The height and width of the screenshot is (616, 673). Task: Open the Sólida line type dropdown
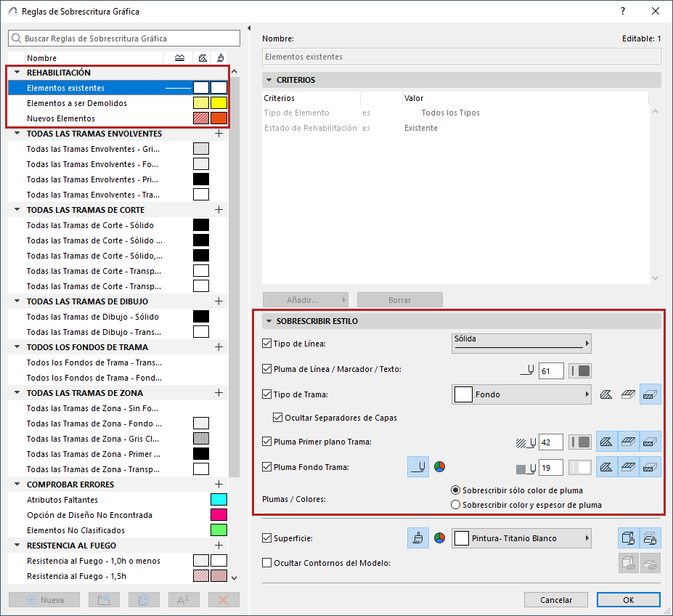point(521,344)
